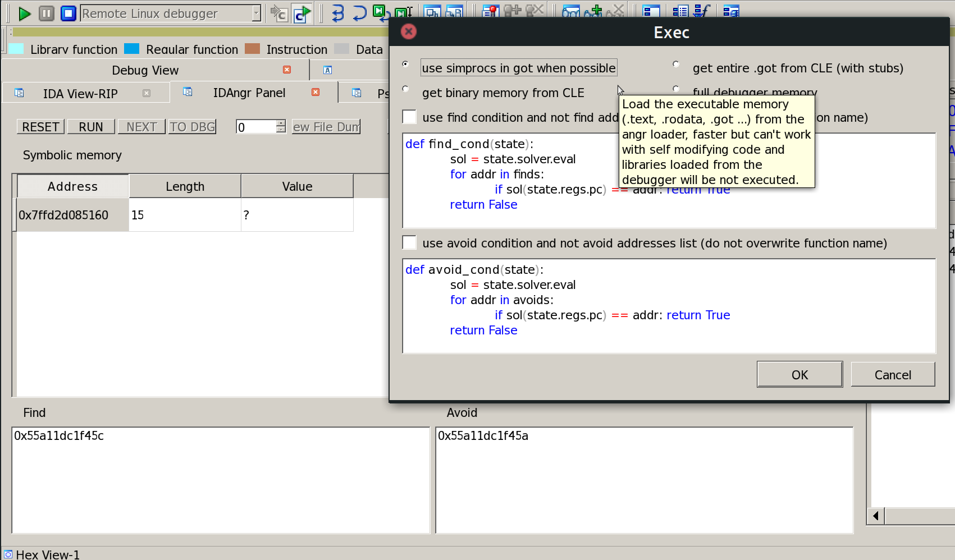This screenshot has width=955, height=560.
Task: Click the value cell showing '?'
Action: click(297, 215)
